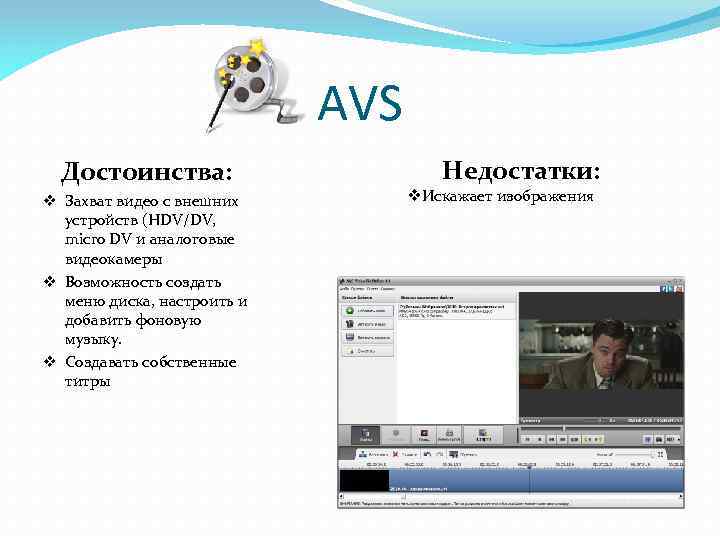Click the large Remake/Create button in central toolbar

(x=484, y=435)
